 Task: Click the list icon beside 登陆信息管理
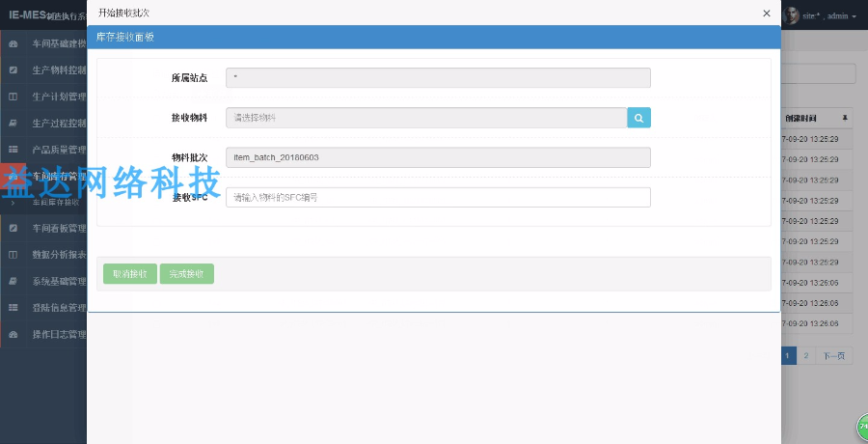tap(14, 308)
